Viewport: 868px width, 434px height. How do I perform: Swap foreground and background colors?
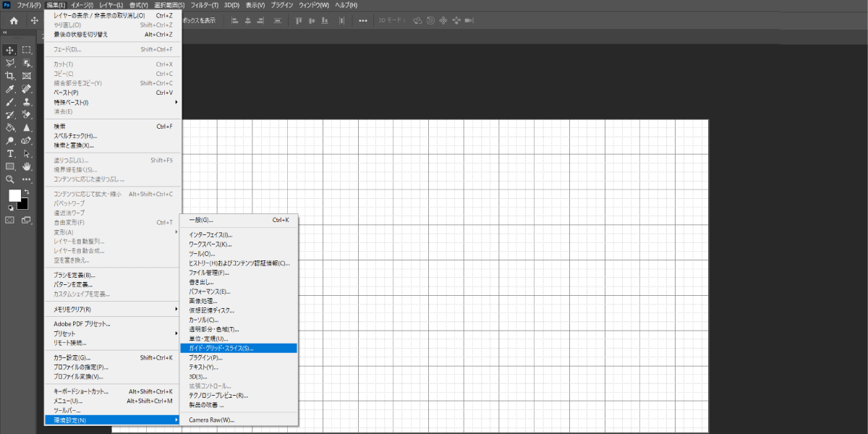26,192
